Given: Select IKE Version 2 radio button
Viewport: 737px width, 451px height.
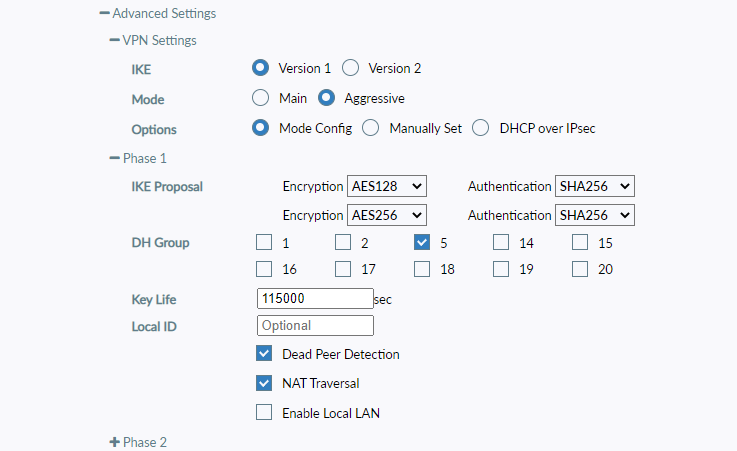Looking at the screenshot, I should click(350, 68).
